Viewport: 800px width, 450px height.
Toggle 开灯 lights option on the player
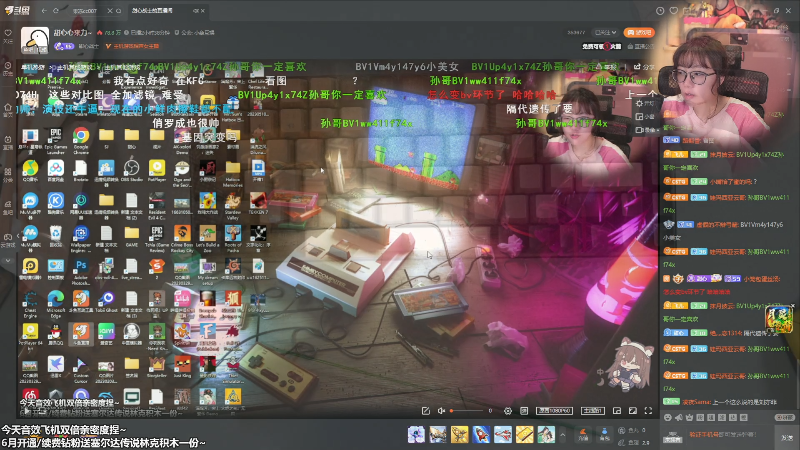645,104
